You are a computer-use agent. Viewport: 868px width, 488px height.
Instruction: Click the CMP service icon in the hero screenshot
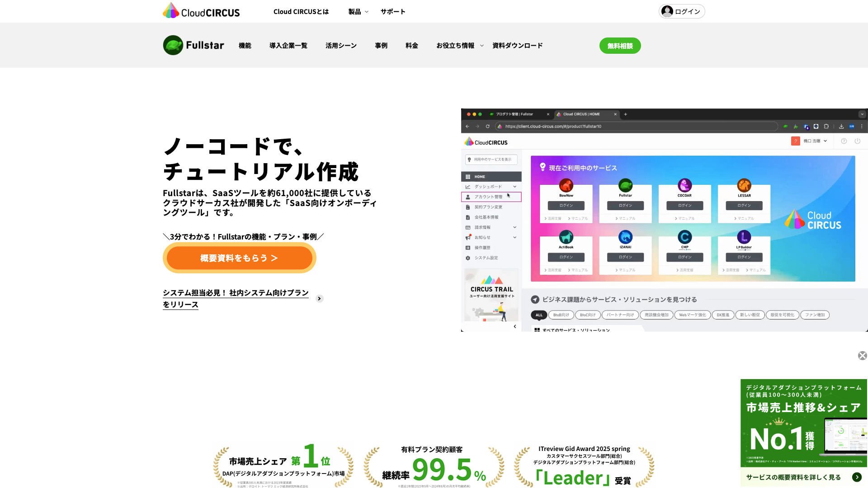click(x=684, y=237)
